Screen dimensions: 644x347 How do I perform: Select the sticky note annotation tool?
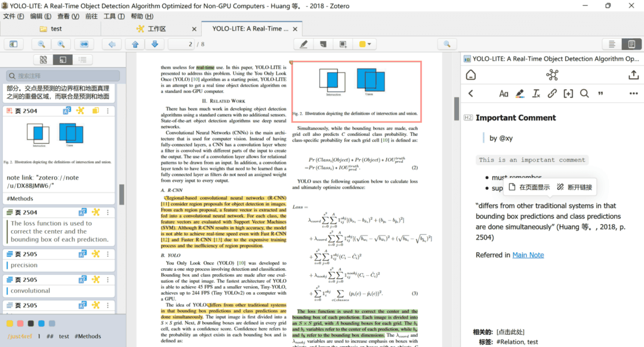[323, 44]
